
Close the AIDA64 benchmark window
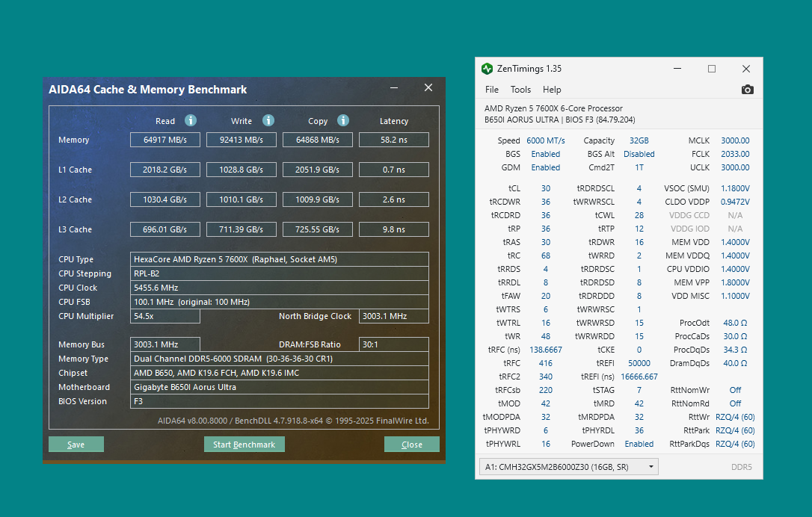pos(428,88)
